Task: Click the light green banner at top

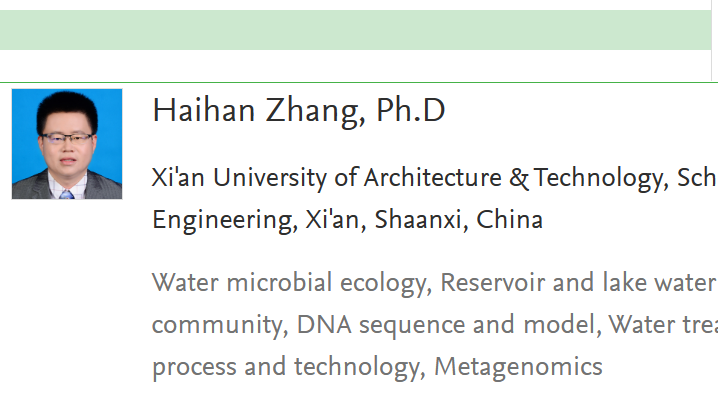Action: point(350,30)
